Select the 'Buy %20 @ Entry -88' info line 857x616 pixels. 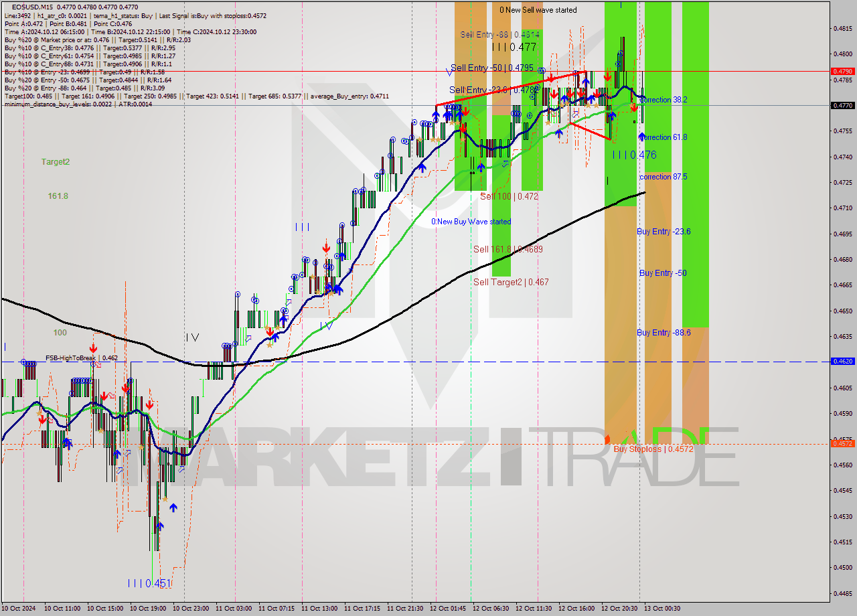coord(85,88)
